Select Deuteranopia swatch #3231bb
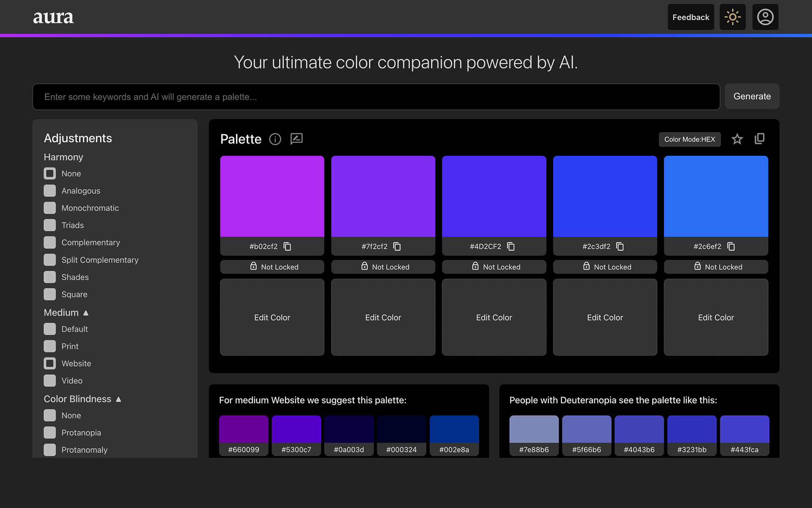Screen dimensions: 812x508 (692, 429)
